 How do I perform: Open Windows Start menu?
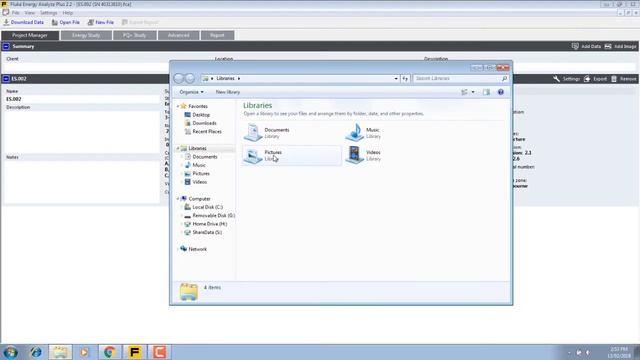11,352
